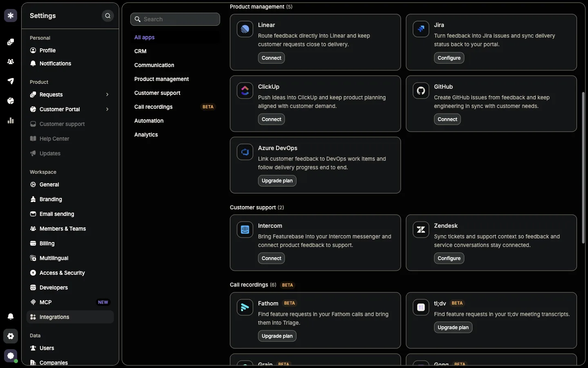This screenshot has height=368, width=588.
Task: Click the people icon in left rail
Action: coord(11,62)
